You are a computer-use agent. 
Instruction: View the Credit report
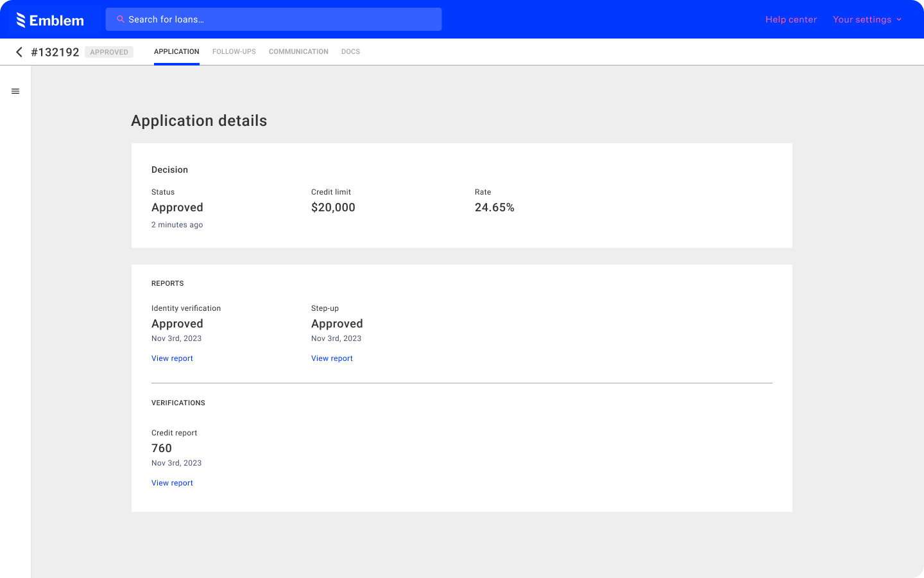pos(172,482)
